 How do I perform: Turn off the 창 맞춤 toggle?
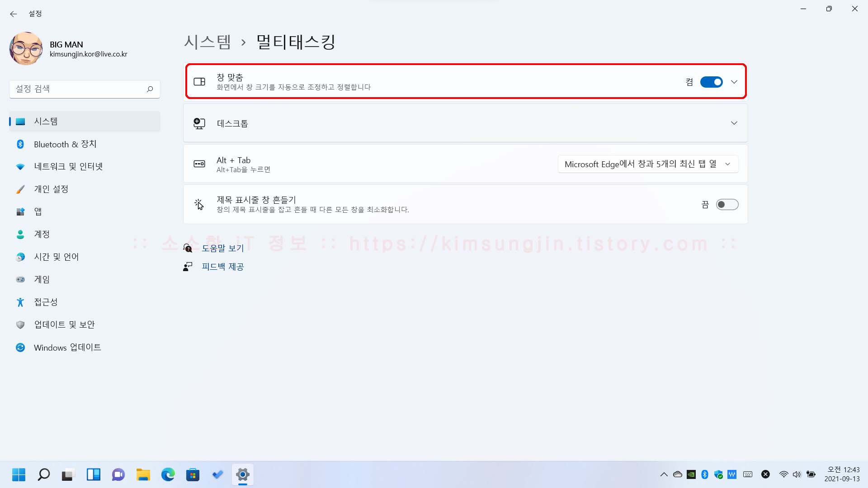point(711,82)
